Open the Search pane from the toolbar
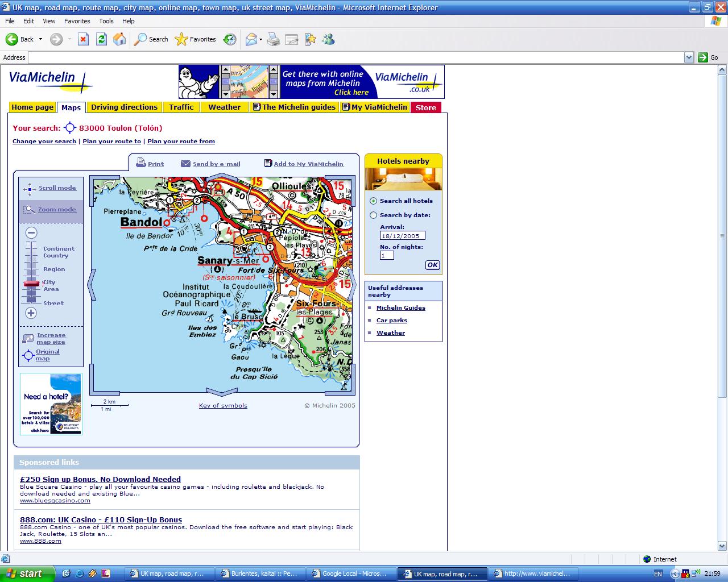The width and height of the screenshot is (728, 582). 151,39
